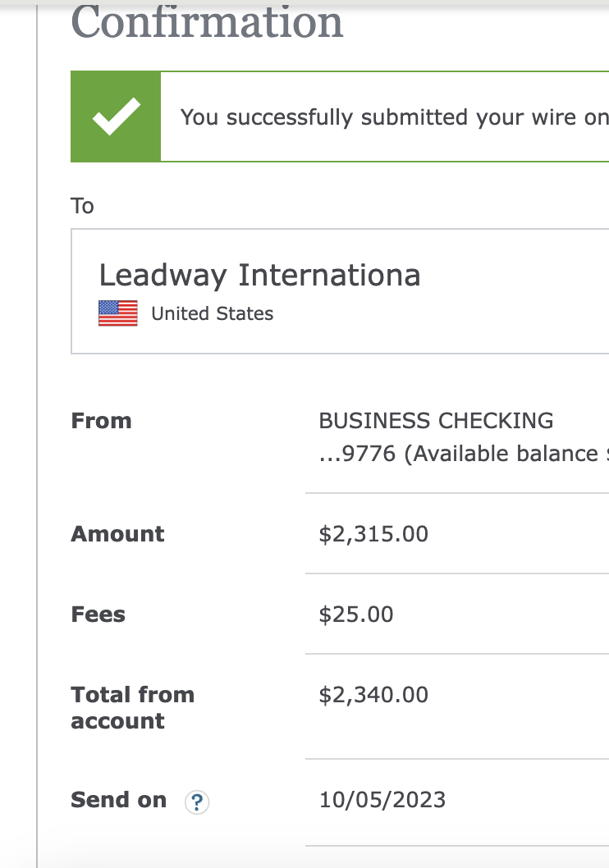Select the Leadway Internationa recipient name
Screen dimensions: 609x868
(259, 276)
